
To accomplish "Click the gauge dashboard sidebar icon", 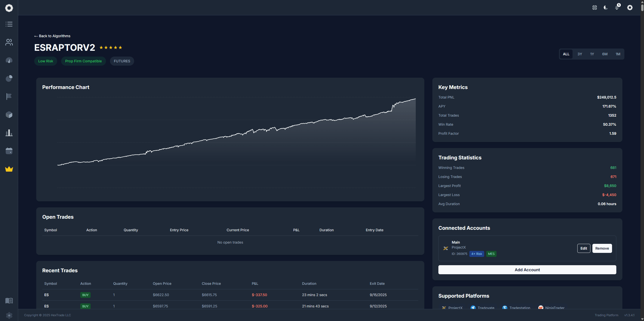I will pos(9,60).
